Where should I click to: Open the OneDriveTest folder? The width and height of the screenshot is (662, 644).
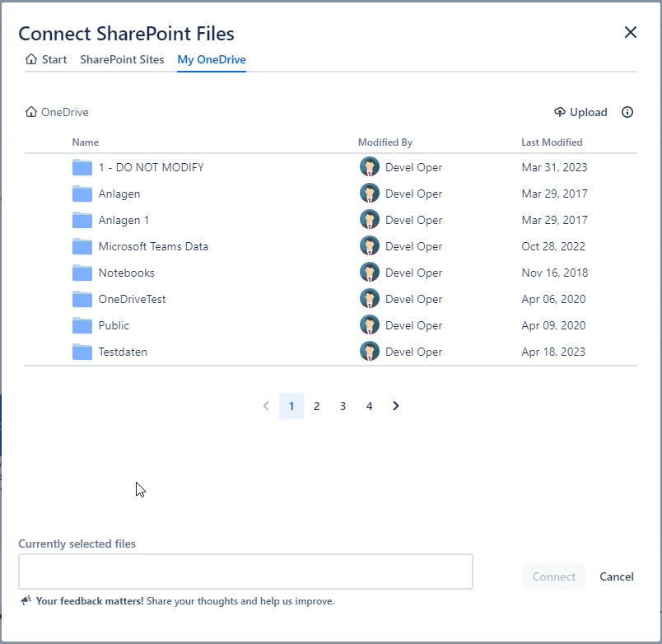(132, 300)
